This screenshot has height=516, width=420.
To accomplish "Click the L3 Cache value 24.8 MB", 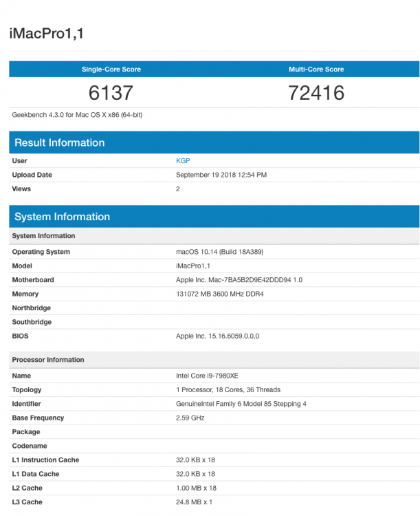I will click(194, 502).
